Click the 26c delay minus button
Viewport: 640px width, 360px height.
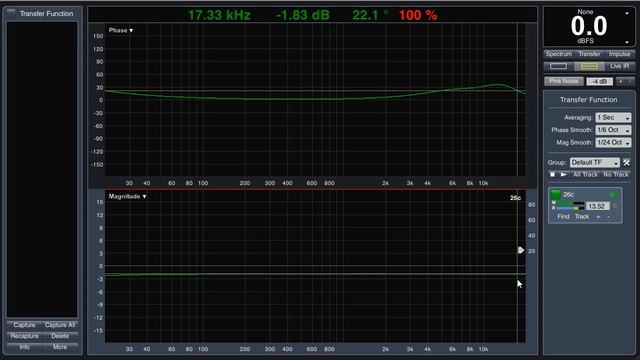tap(608, 217)
